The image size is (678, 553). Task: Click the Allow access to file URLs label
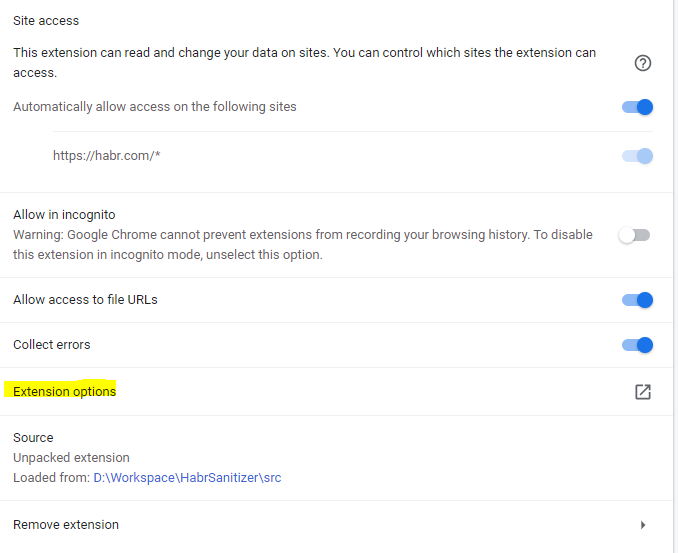tap(85, 300)
